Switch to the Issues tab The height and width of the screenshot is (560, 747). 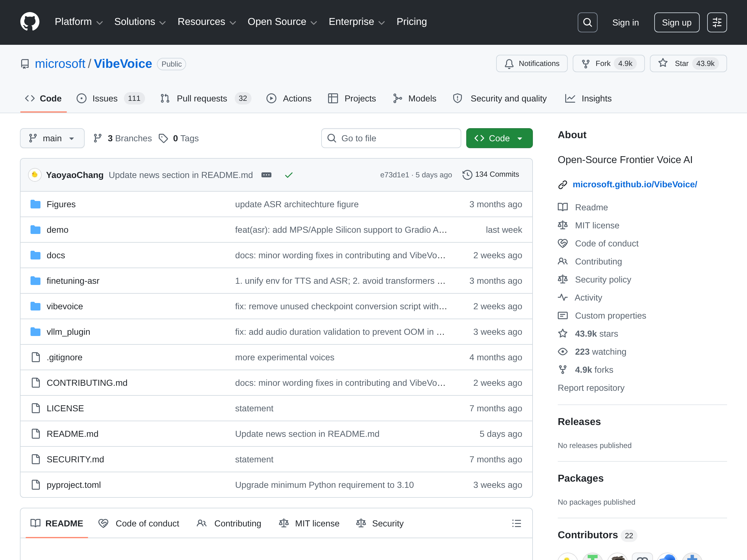click(x=105, y=99)
